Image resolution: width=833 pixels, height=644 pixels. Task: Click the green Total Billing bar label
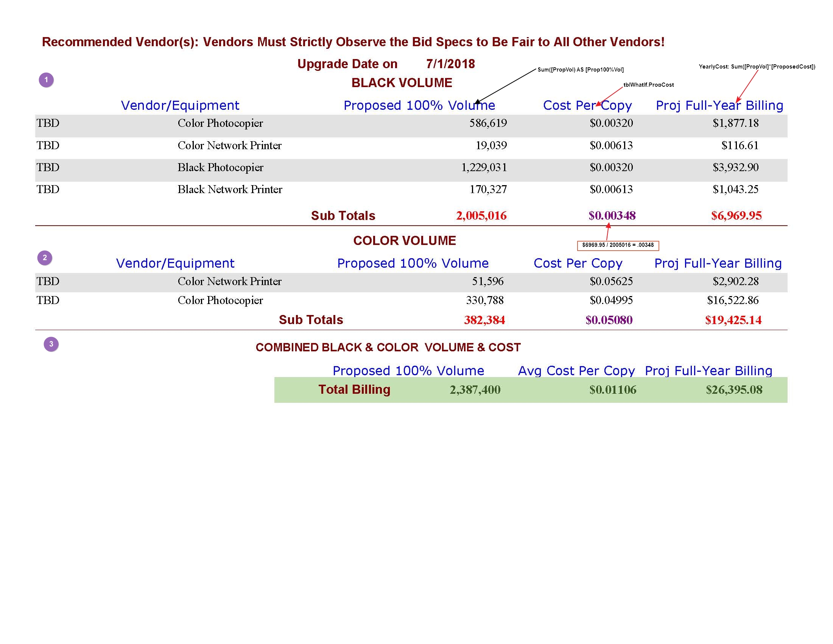coord(354,390)
